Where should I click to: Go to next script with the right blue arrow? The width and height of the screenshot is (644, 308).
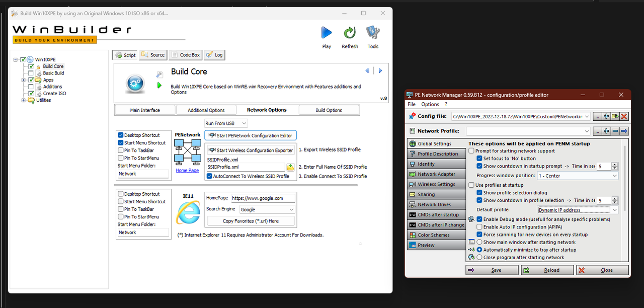coord(380,70)
